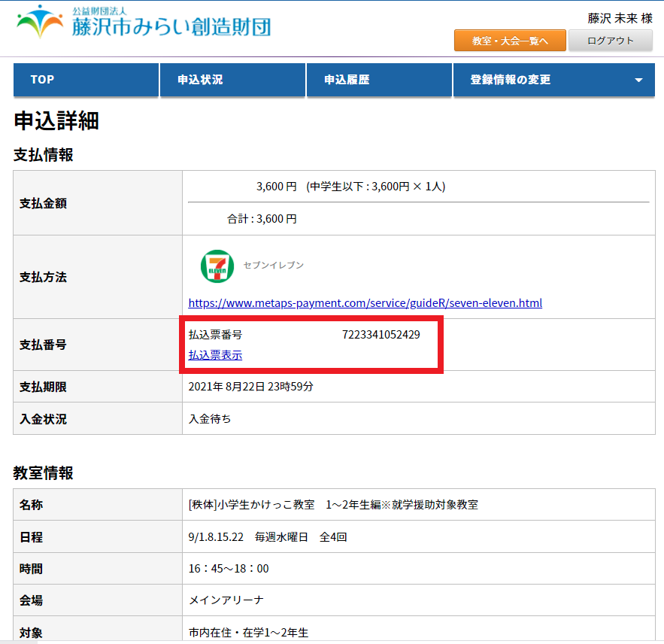Click the user name 藤沢 未来 様
The width and height of the screenshot is (664, 644).
(x=620, y=18)
